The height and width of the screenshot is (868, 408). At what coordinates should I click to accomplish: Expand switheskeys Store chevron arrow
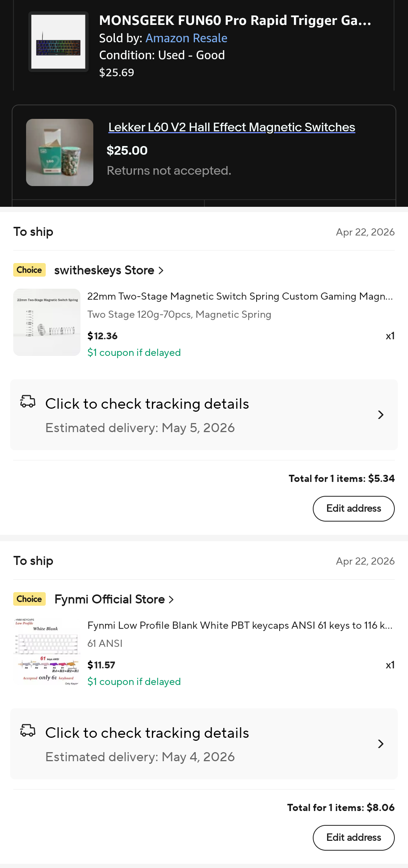click(161, 271)
